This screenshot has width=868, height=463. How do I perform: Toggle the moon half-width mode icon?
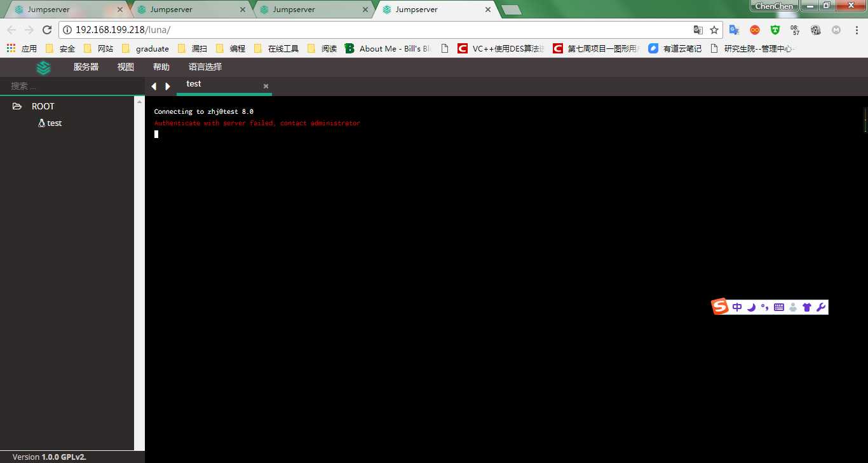(751, 307)
